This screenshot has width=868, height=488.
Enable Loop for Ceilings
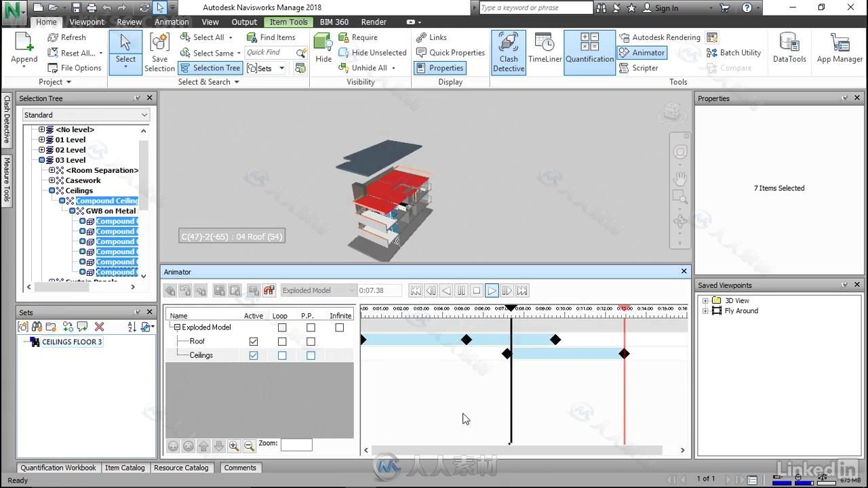point(282,355)
